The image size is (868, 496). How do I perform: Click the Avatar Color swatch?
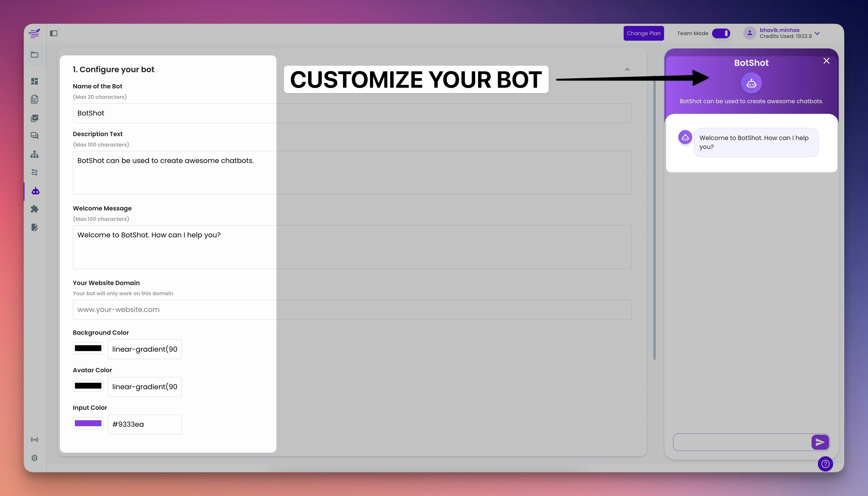pos(88,386)
